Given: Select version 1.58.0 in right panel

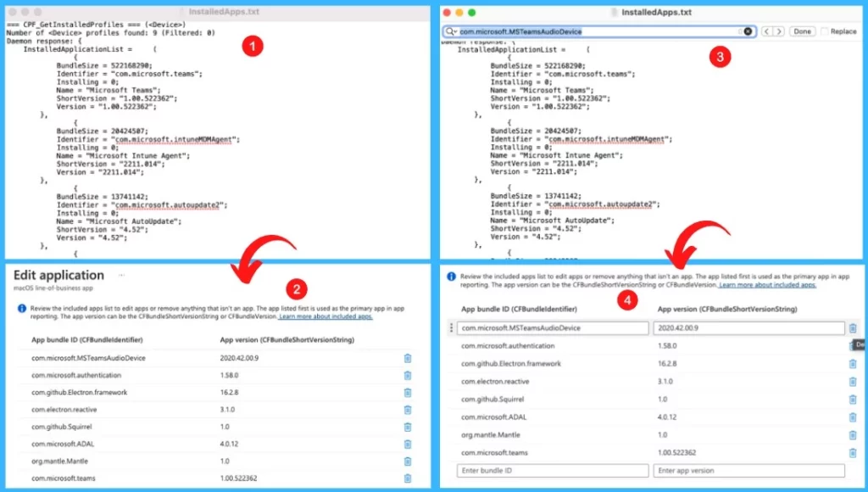Looking at the screenshot, I should 666,346.
